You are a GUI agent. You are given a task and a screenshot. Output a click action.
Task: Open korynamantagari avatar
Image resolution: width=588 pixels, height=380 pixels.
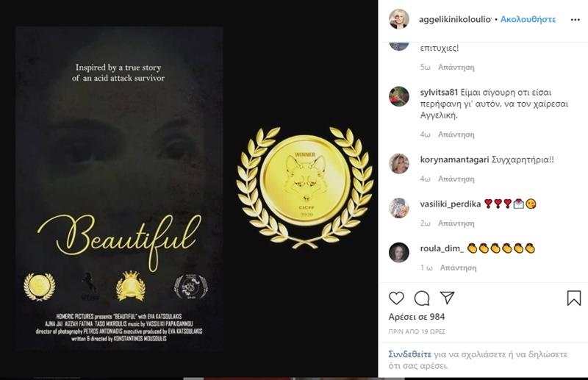point(398,164)
